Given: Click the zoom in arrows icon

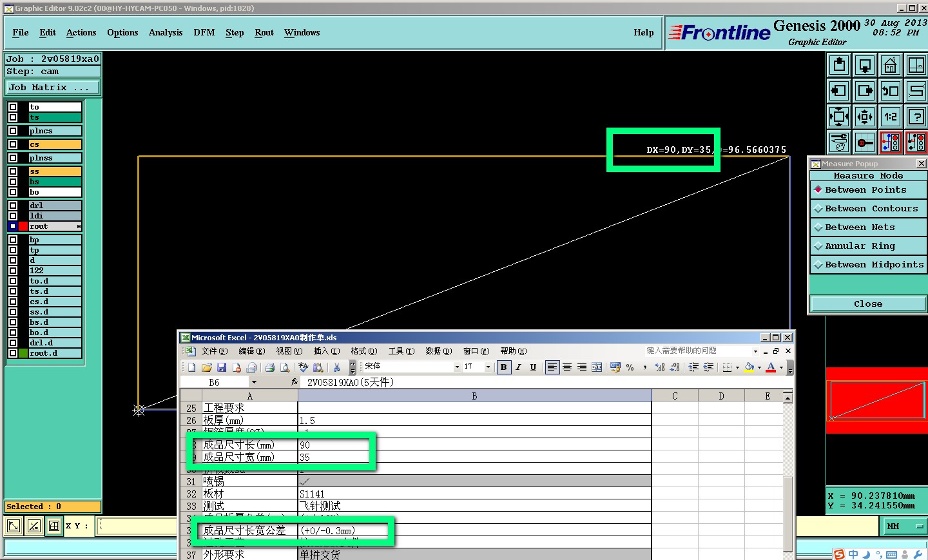Looking at the screenshot, I should [x=839, y=117].
